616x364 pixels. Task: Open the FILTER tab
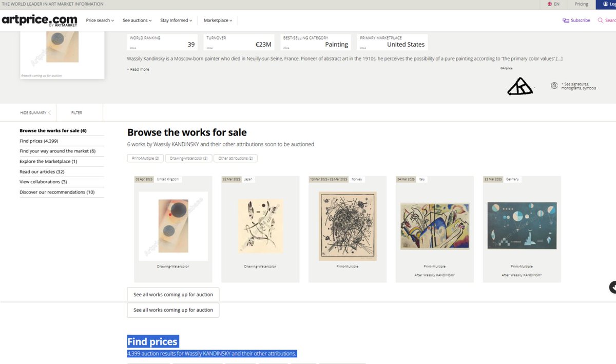[76, 112]
